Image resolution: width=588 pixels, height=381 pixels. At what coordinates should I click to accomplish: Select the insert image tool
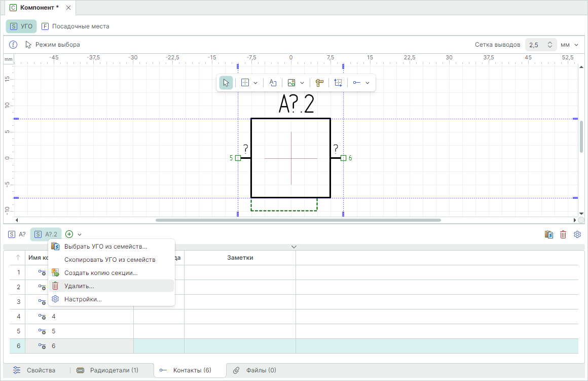click(x=291, y=83)
